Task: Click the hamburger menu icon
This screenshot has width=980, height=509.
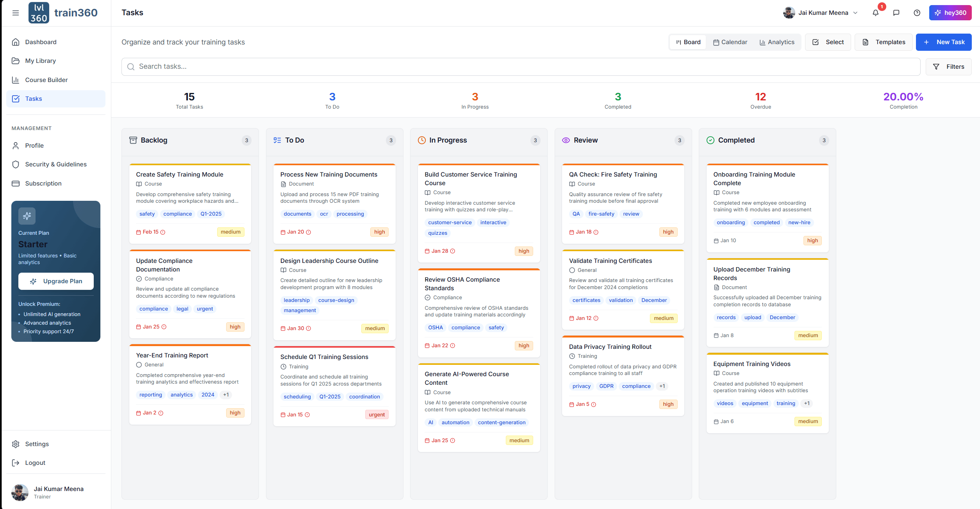Action: (16, 13)
